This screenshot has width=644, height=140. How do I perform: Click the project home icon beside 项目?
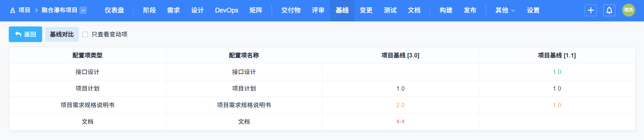(x=13, y=10)
